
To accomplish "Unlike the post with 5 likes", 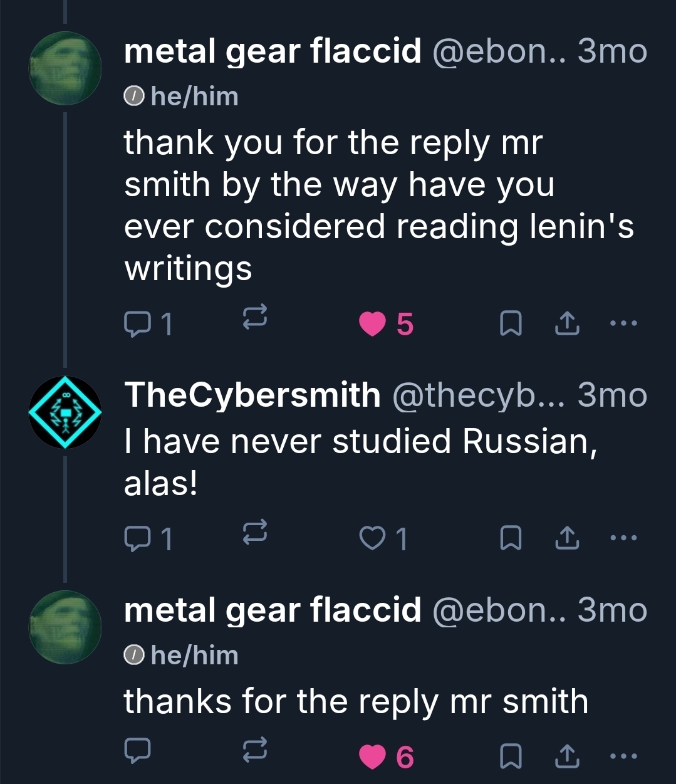I will click(x=372, y=324).
